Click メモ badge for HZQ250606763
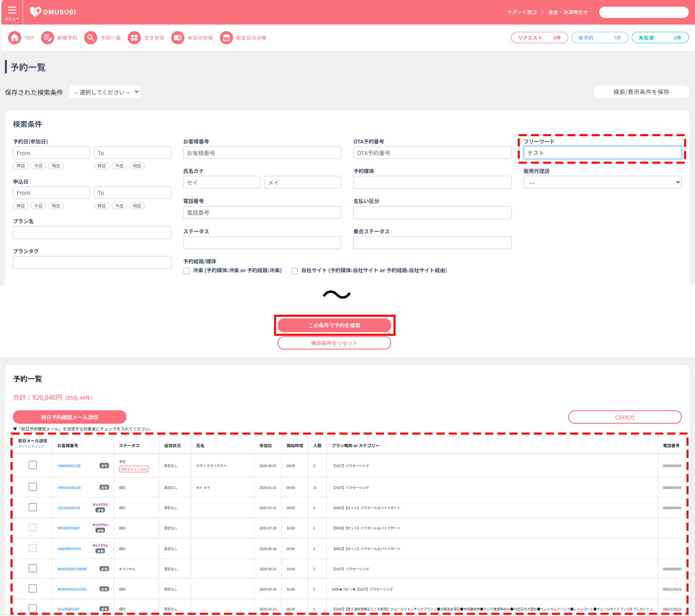Image resolution: width=695 pixels, height=616 pixels. point(100,551)
